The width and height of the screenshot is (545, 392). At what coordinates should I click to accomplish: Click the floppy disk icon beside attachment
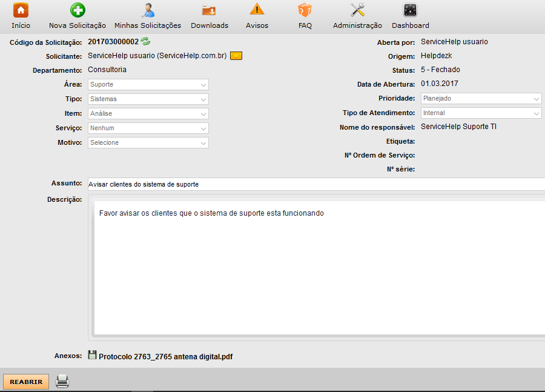click(92, 356)
